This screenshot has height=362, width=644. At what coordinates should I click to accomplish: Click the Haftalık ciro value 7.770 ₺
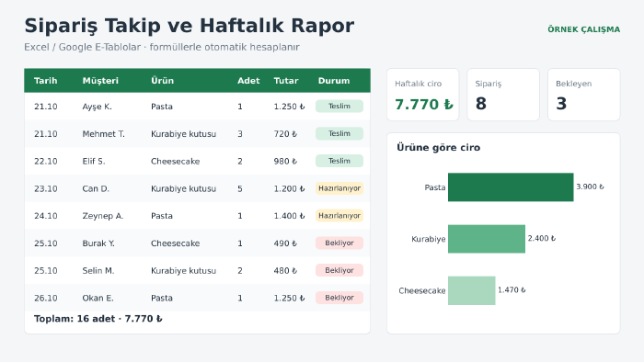tap(424, 105)
